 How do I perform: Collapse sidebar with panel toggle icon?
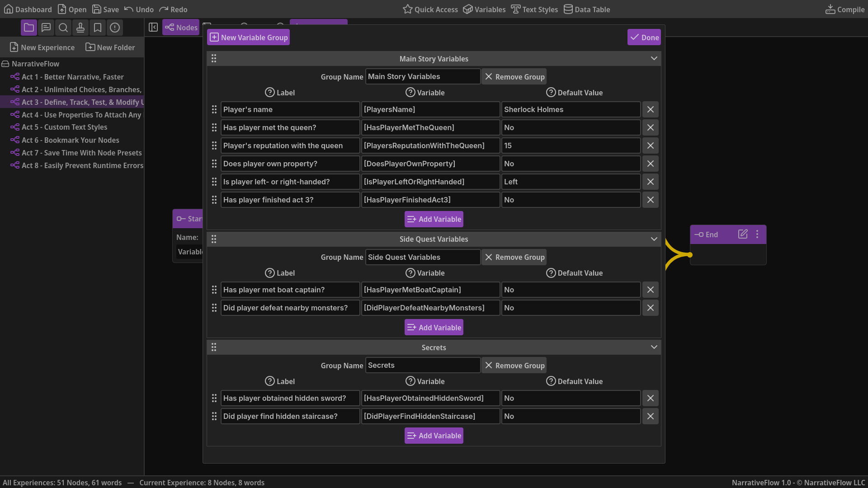click(153, 28)
